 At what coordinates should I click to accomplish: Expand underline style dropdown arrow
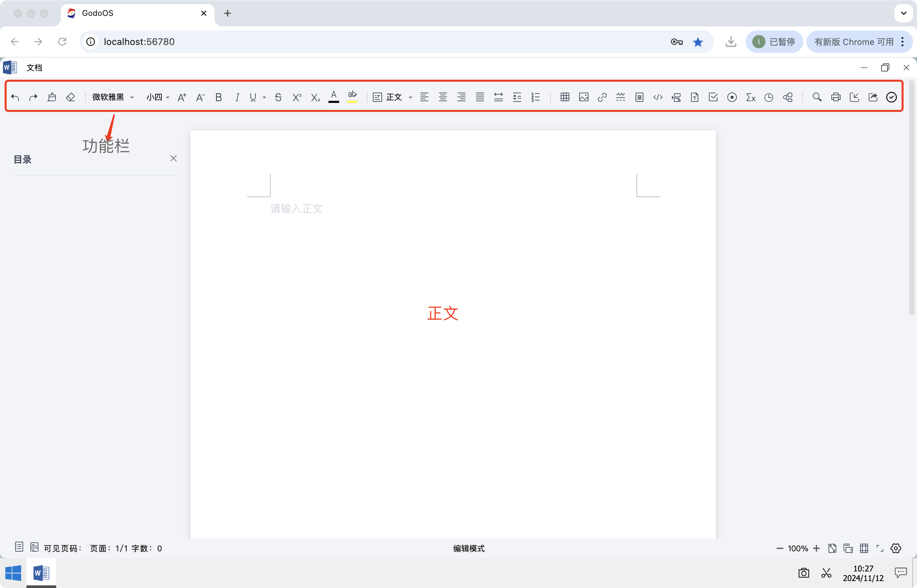(264, 98)
